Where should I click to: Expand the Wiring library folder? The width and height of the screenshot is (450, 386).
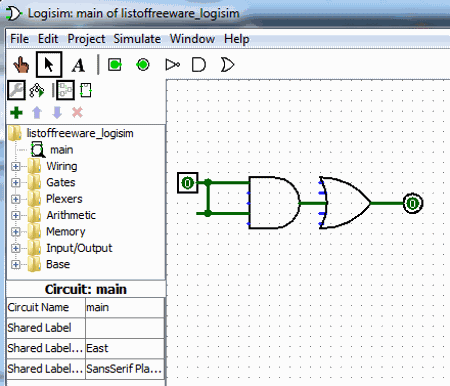15,166
